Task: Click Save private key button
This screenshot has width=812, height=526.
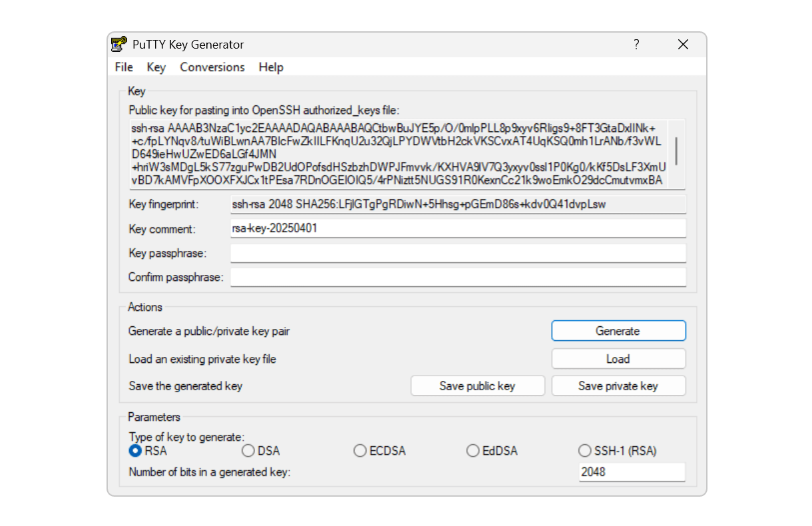Action: tap(618, 386)
